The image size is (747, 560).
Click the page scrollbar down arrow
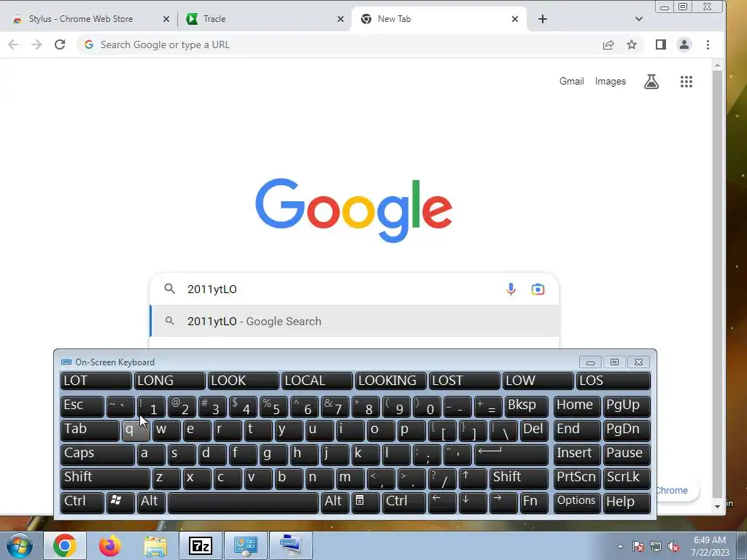[718, 507]
